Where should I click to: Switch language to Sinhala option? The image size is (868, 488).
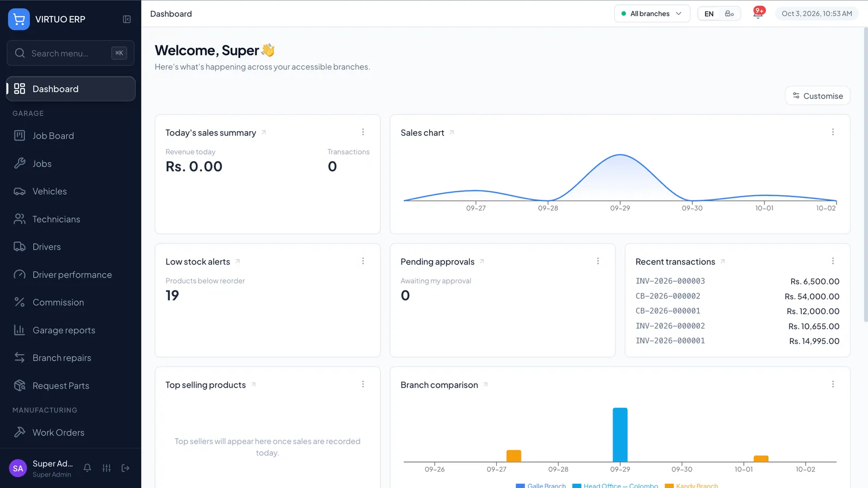[x=729, y=14]
